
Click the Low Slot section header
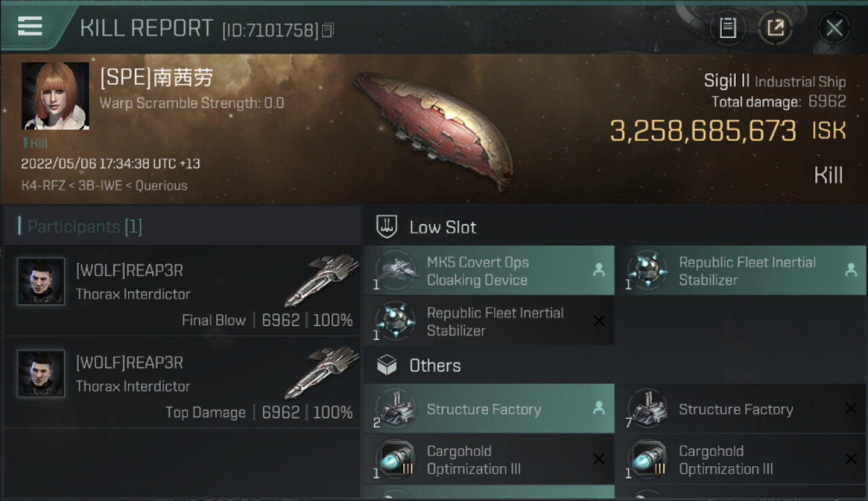click(x=442, y=227)
